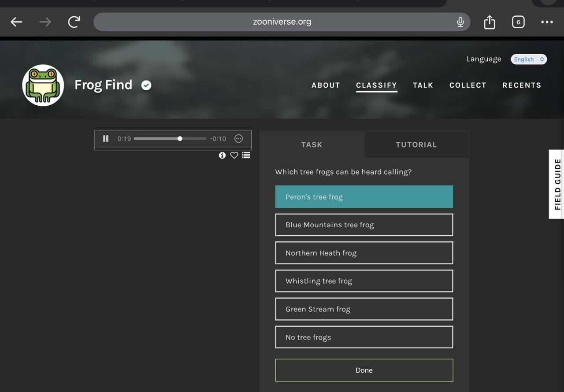The image size is (564, 392).
Task: Open the Talk discussion boards
Action: click(423, 85)
